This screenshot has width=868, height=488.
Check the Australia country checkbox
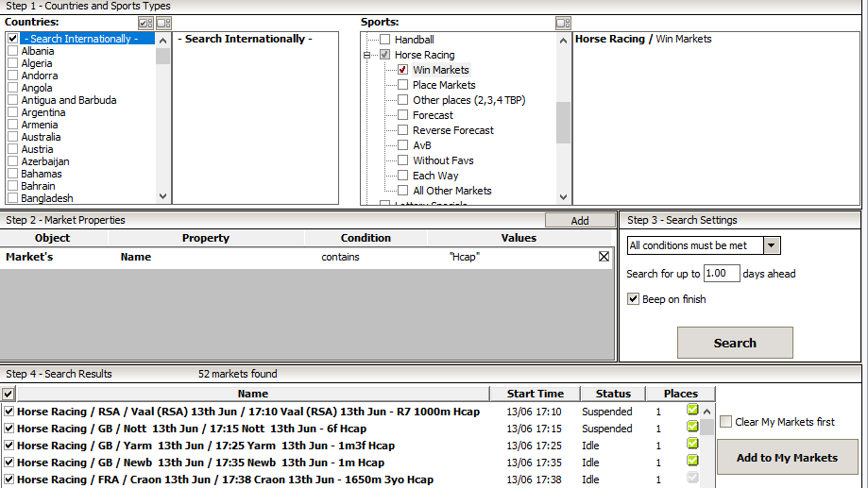[x=12, y=137]
